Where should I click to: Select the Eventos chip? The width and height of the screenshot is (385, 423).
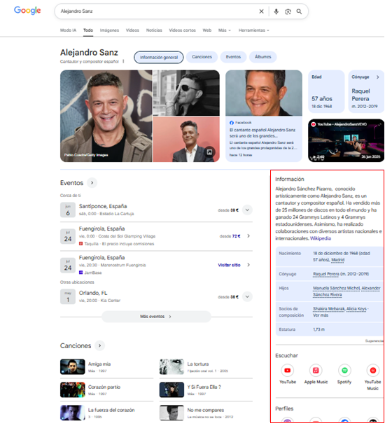233,57
